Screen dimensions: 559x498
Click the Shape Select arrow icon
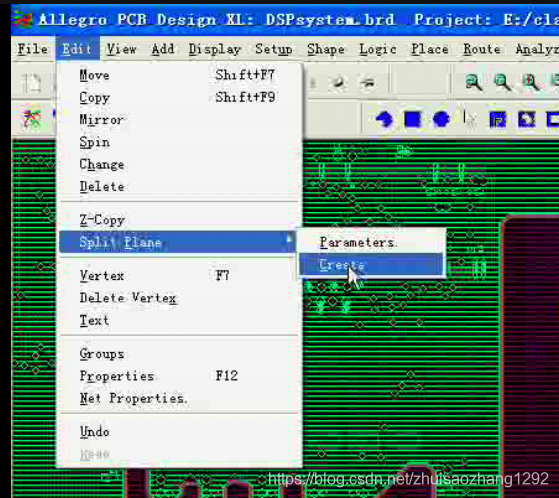[x=469, y=119]
